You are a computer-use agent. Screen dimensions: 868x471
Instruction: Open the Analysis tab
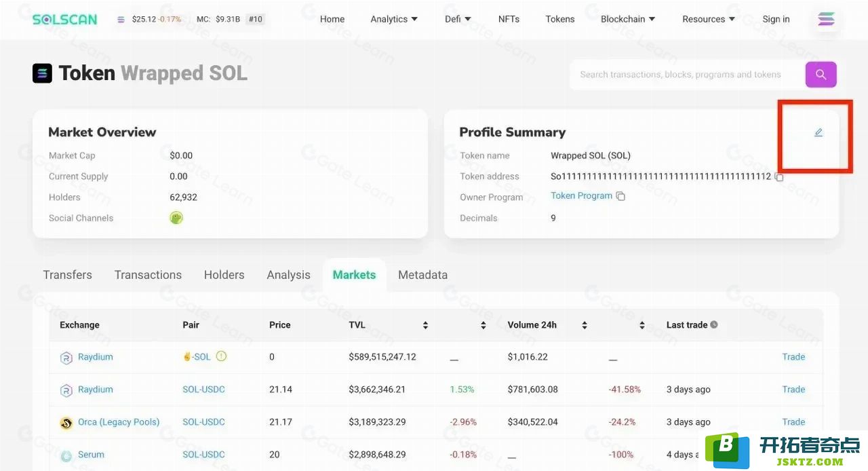[288, 275]
